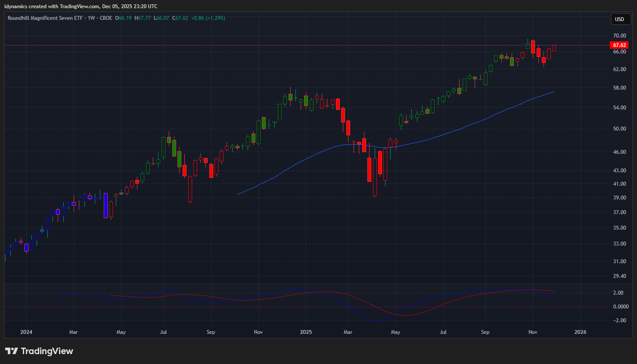Click the red 67.62 current price label

pyautogui.click(x=619, y=45)
